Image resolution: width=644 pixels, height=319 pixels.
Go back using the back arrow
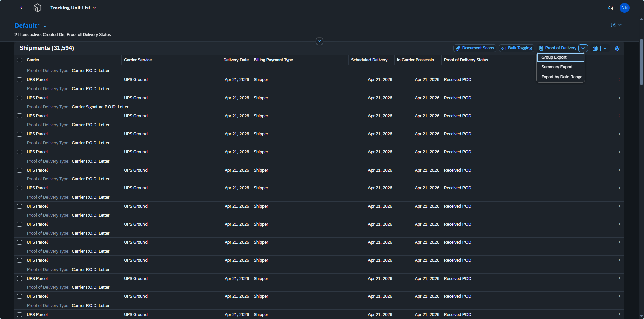point(21,8)
